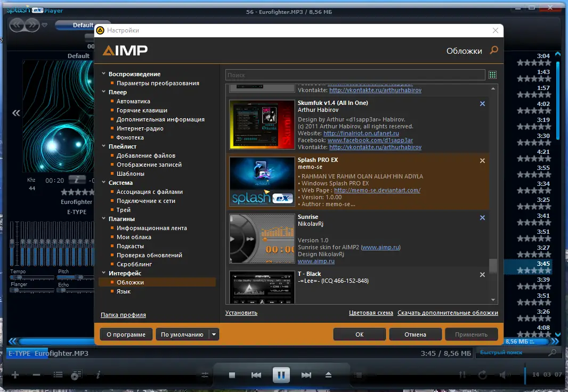Screen dimensions: 568x392
Task: Click the music disc icon in player toolbar
Action: [76, 375]
